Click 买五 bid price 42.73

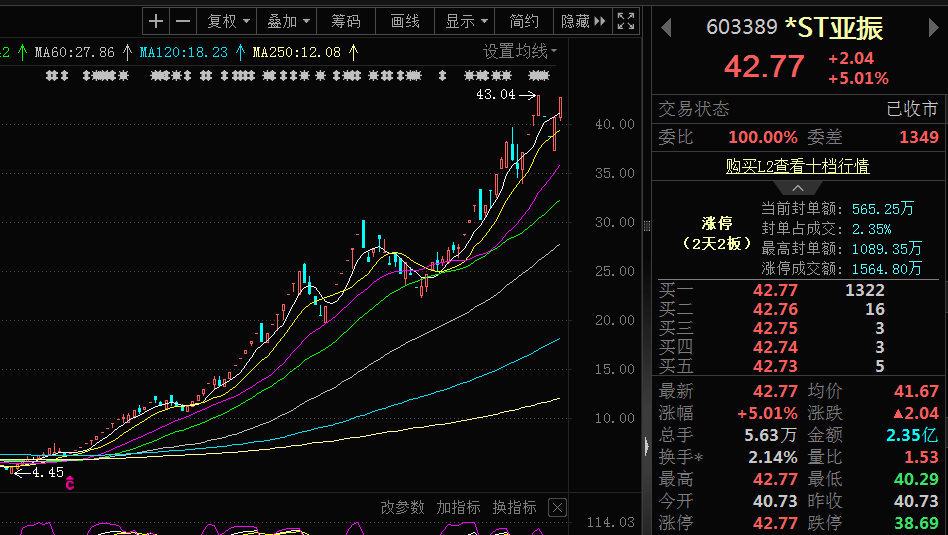775,366
